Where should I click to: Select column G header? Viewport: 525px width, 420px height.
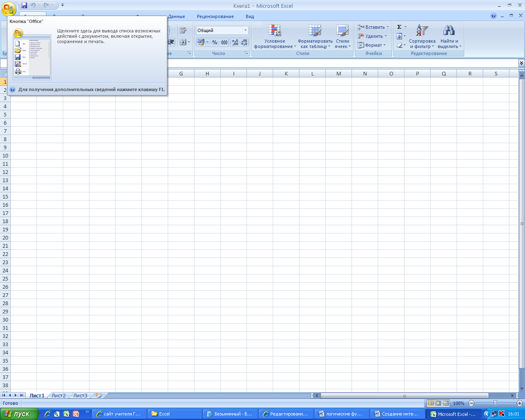tap(181, 73)
